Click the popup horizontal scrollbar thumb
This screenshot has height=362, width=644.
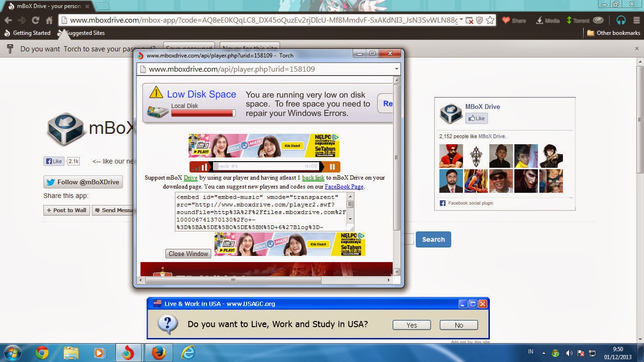tap(233, 280)
